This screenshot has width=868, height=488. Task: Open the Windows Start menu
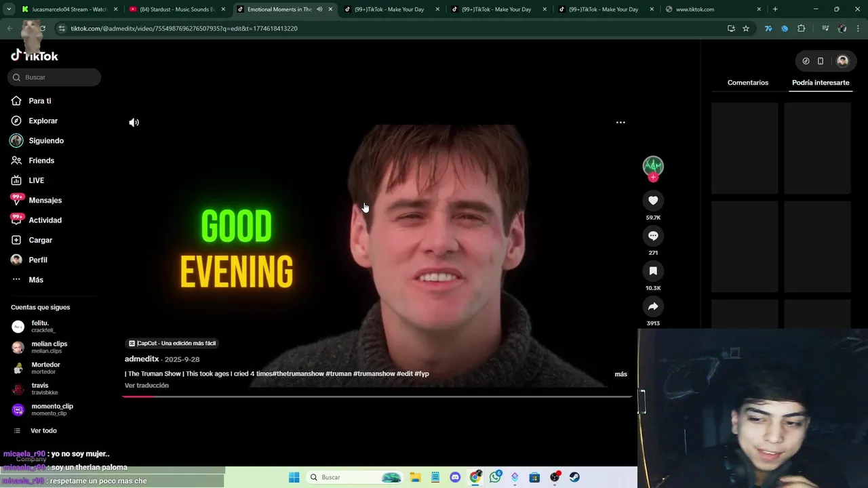pos(294,477)
